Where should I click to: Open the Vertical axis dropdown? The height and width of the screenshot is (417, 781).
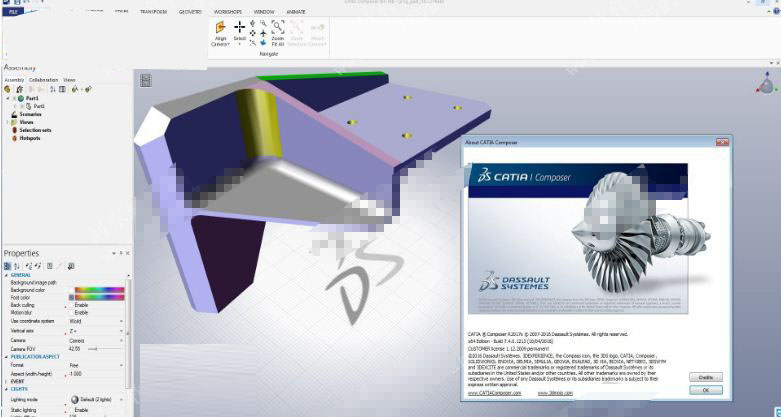point(121,331)
